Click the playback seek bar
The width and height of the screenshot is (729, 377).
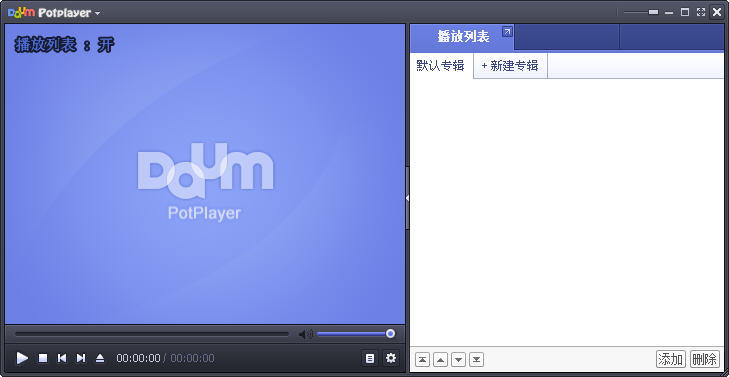(152, 334)
